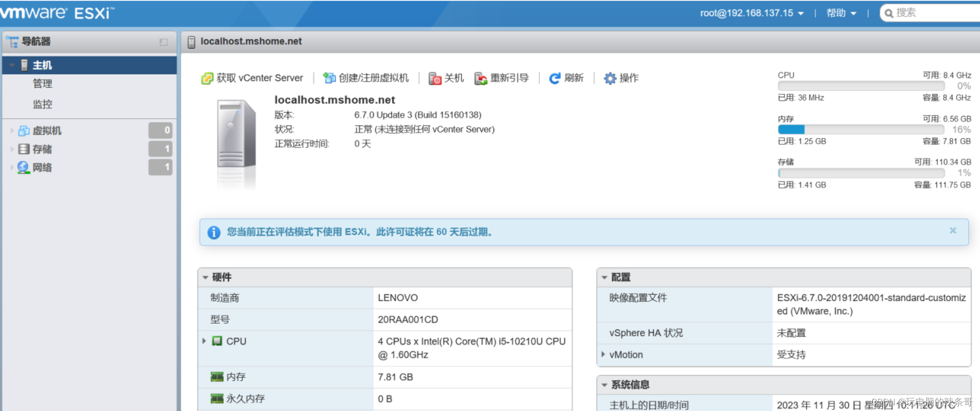Click the memory (内存) module icon

217,377
